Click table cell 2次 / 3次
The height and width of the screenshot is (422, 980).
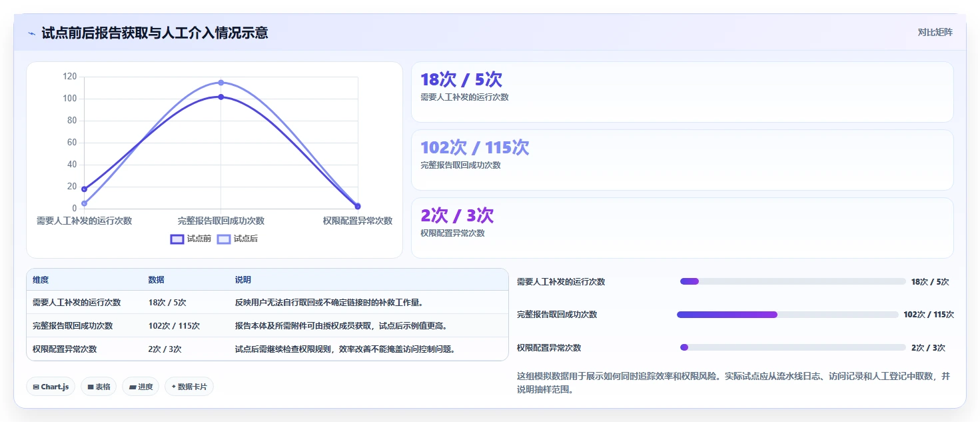(165, 349)
